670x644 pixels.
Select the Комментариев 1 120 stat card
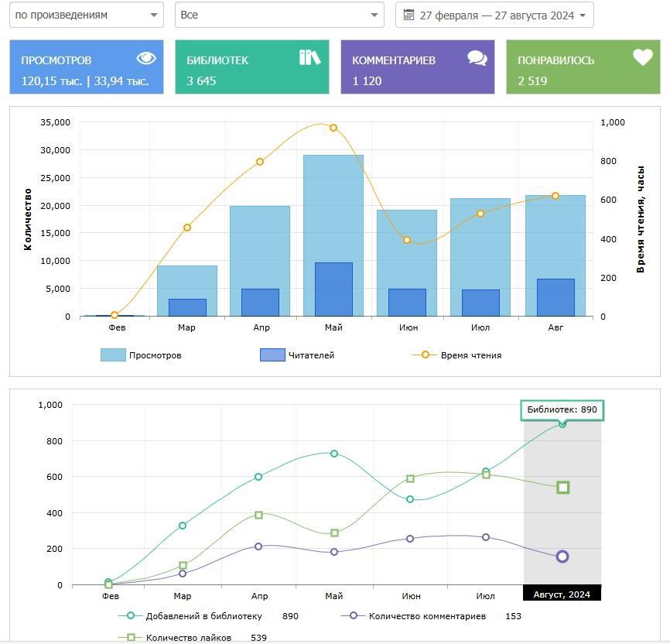(x=417, y=67)
